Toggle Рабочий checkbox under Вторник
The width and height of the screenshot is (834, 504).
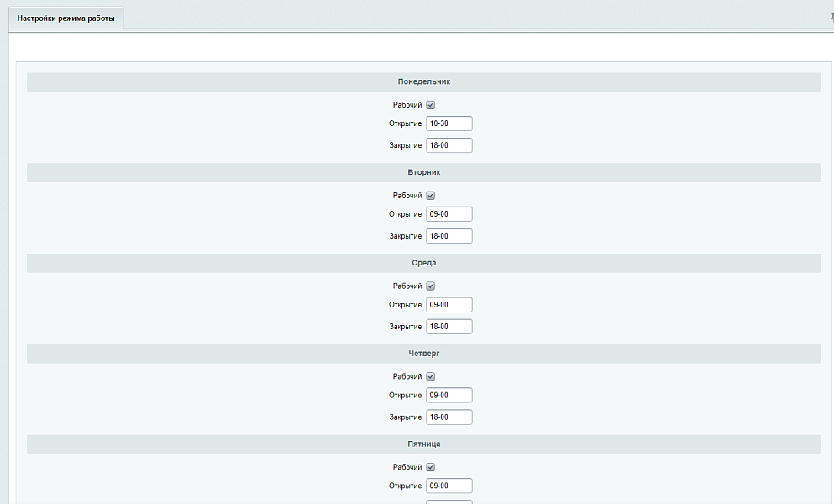tap(431, 196)
